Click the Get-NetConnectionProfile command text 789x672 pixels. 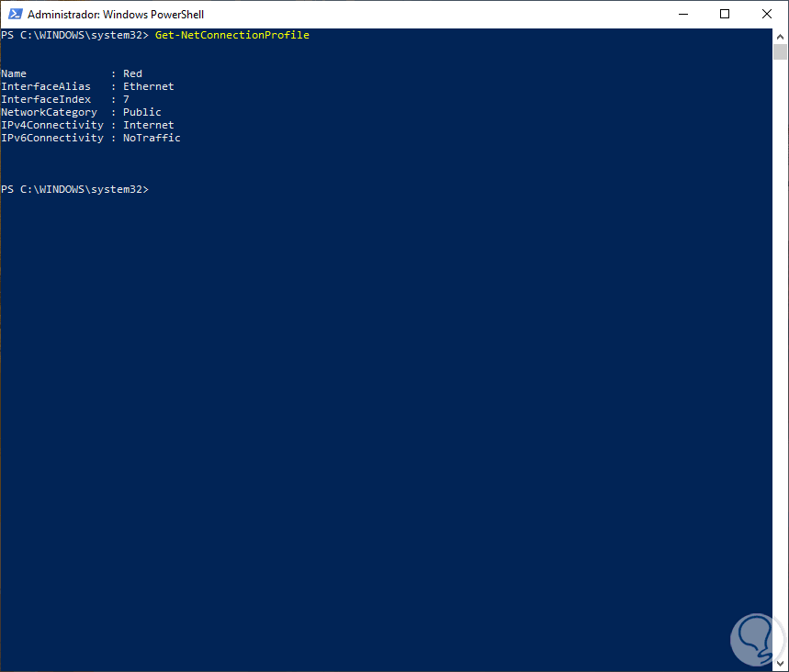pyautogui.click(x=232, y=35)
